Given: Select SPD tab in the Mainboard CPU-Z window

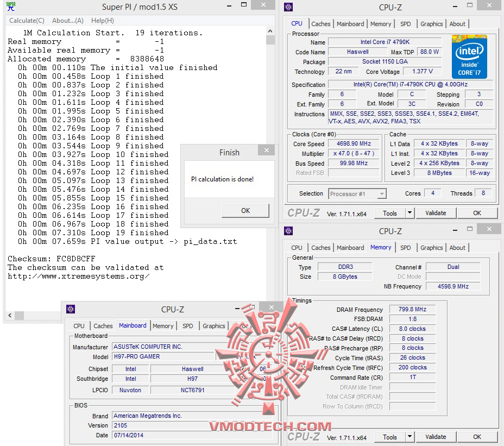Looking at the screenshot, I should click(187, 326).
